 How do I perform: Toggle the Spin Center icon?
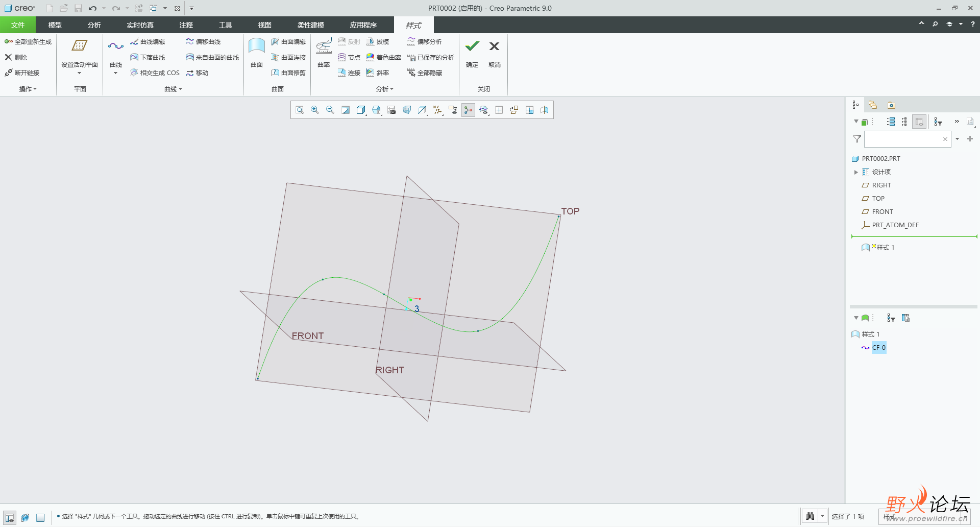click(x=468, y=110)
